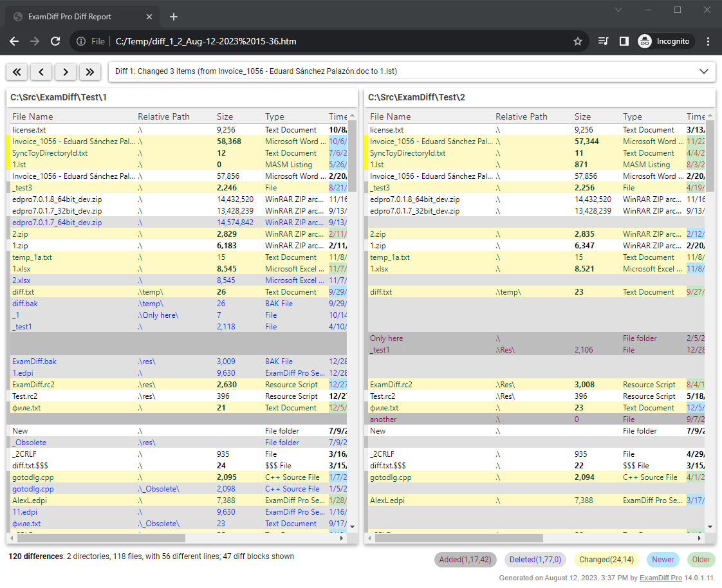Reload the diff report page
722x588 pixels.
[55, 41]
